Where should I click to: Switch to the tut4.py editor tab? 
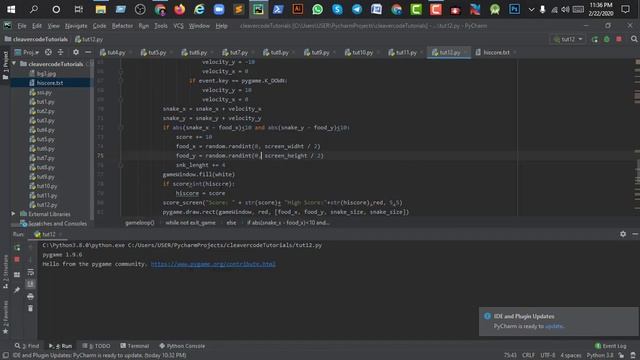pyautogui.click(x=116, y=52)
